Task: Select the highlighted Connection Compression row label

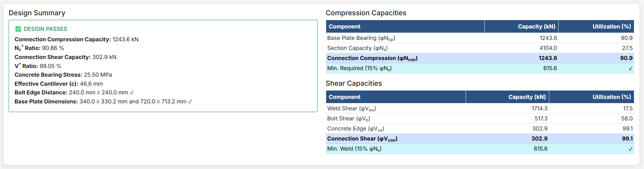Action: pyautogui.click(x=372, y=58)
